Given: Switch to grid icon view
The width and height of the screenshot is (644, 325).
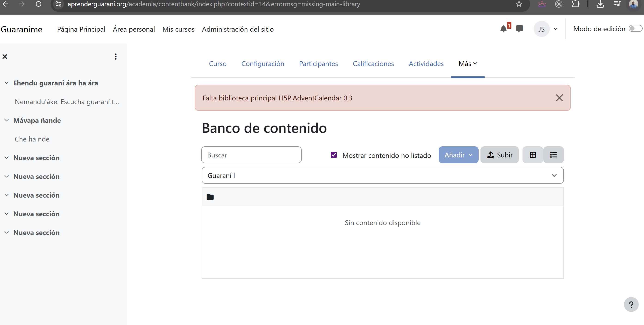Looking at the screenshot, I should [533, 155].
